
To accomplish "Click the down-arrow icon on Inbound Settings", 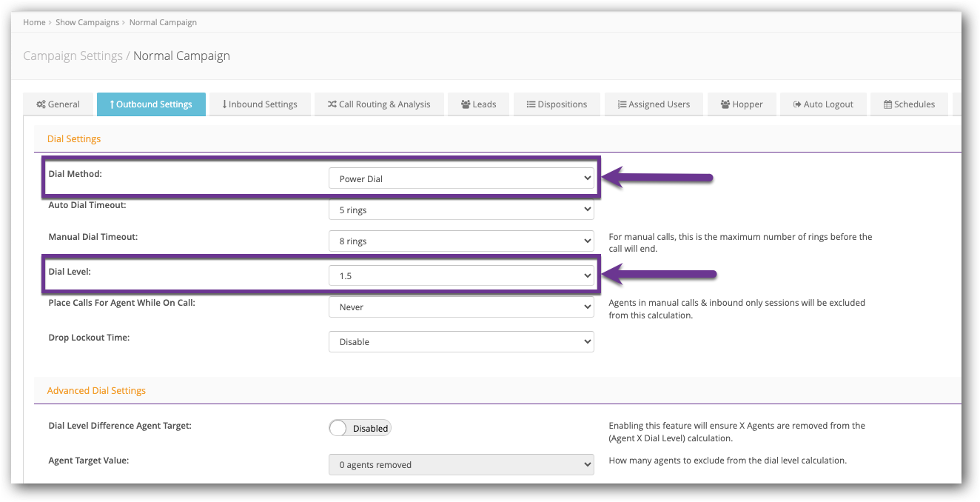I will (x=224, y=104).
